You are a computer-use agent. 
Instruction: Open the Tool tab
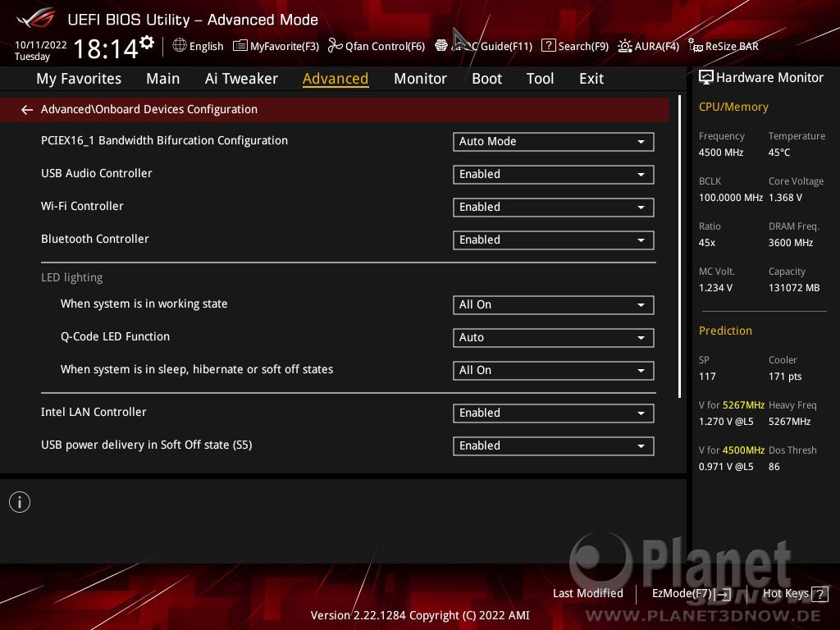pyautogui.click(x=540, y=79)
